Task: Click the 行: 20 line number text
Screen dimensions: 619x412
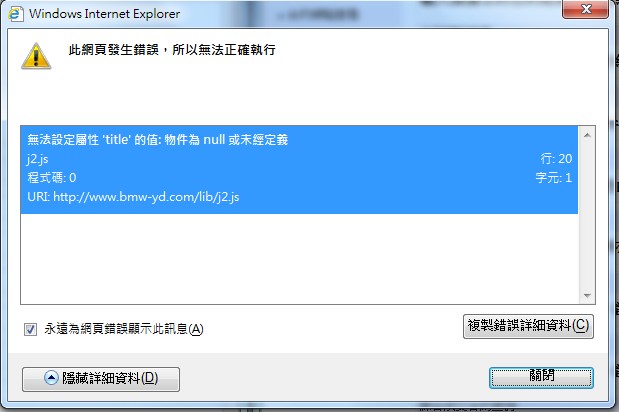Action: (556, 159)
